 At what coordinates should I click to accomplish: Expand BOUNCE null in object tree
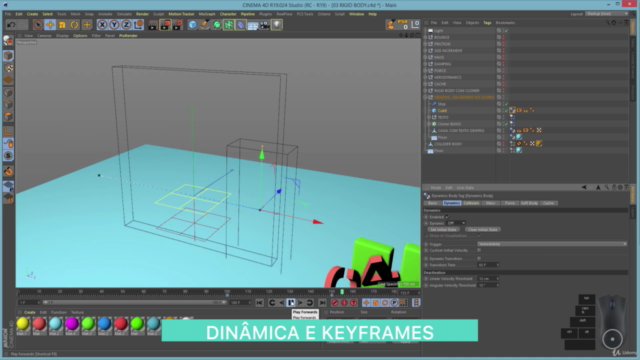click(426, 37)
